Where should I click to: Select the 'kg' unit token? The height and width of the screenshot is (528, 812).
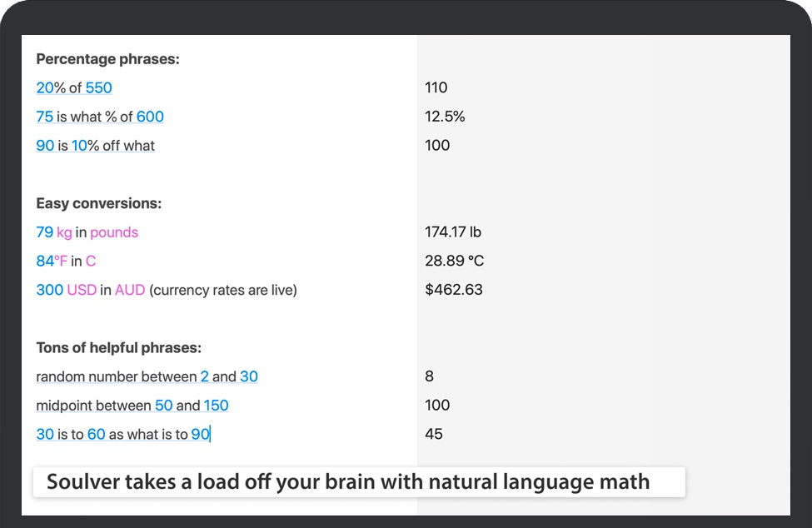(64, 232)
